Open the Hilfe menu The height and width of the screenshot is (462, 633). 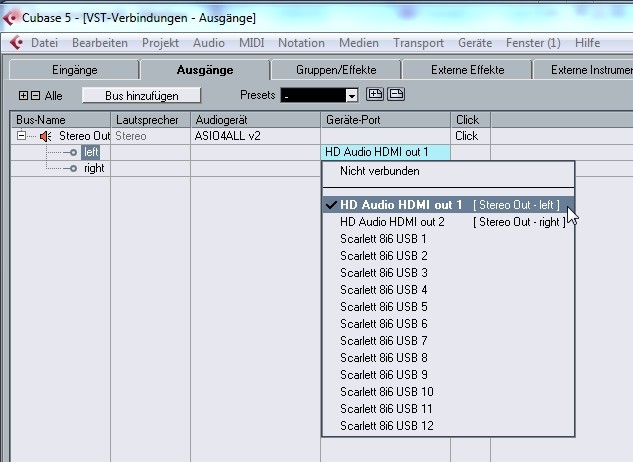[x=587, y=43]
